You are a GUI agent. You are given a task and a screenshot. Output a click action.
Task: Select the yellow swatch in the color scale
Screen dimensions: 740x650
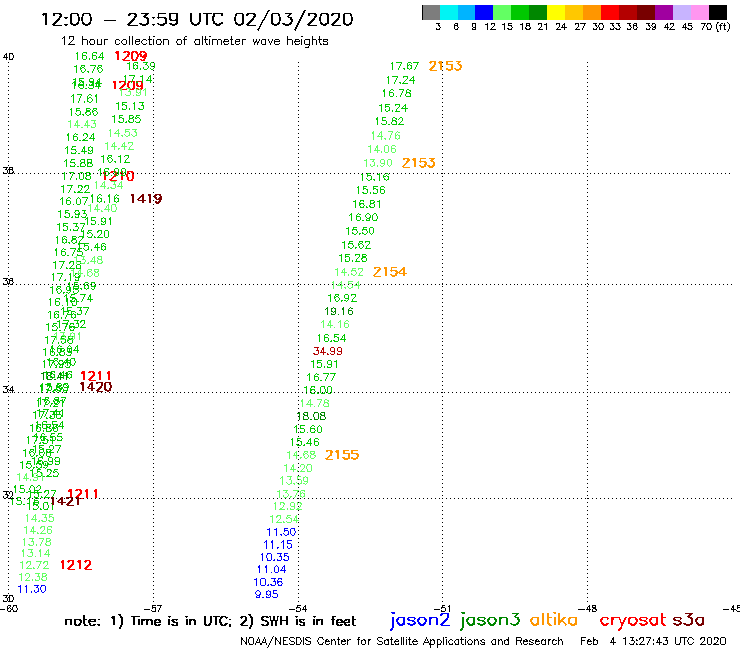(x=556, y=12)
